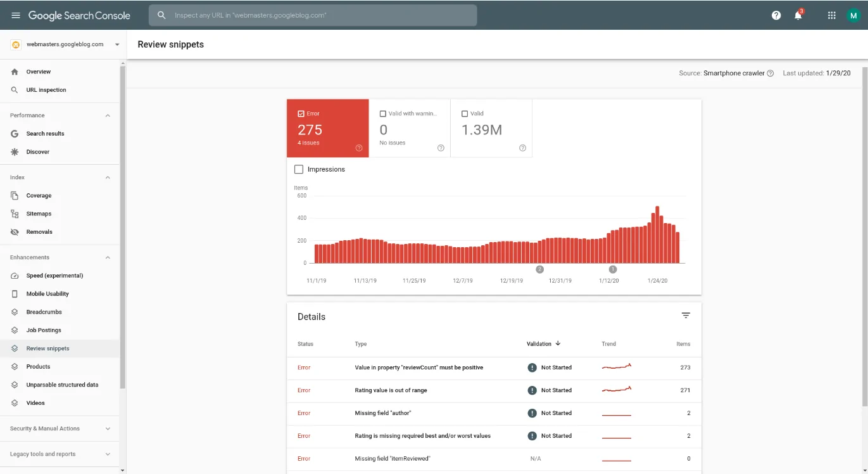Expand Security & Manual Actions section
Viewport: 868px width, 474px height.
tap(108, 428)
